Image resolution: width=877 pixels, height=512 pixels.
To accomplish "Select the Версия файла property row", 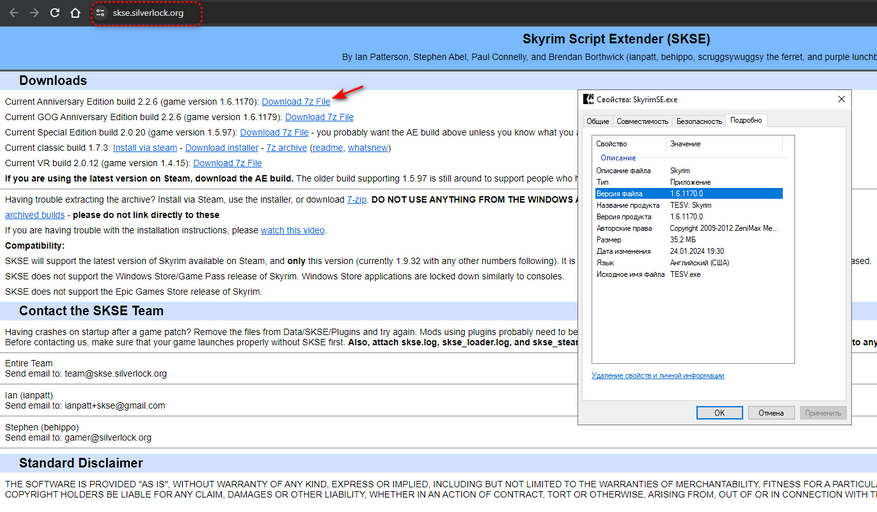I will [x=686, y=193].
